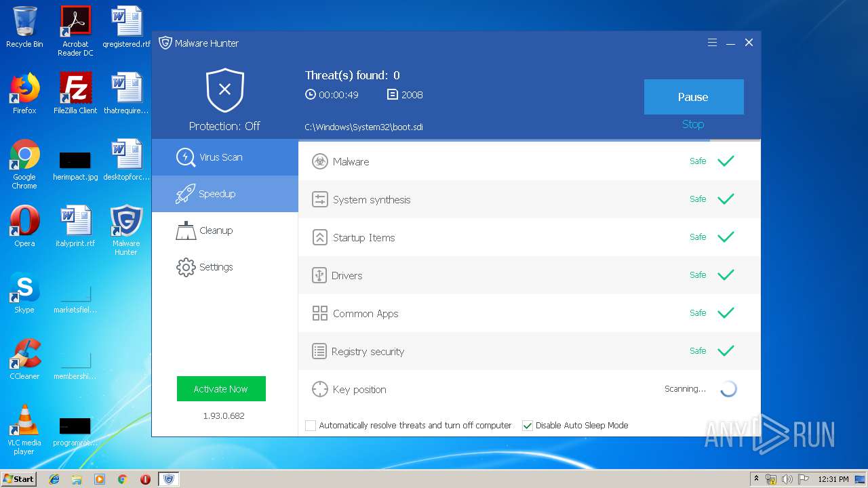Image resolution: width=868 pixels, height=488 pixels.
Task: Click Internet Explorer taskbar icon
Action: [54, 479]
